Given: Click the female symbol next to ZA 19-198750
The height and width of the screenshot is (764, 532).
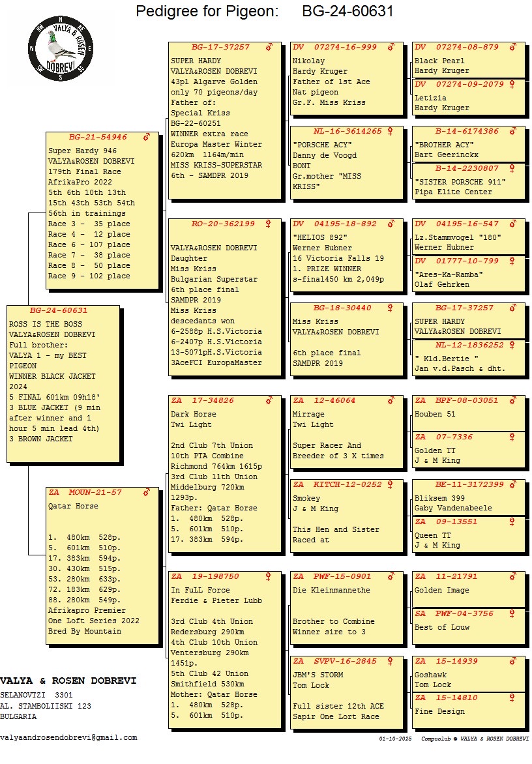Looking at the screenshot, I should tap(269, 576).
